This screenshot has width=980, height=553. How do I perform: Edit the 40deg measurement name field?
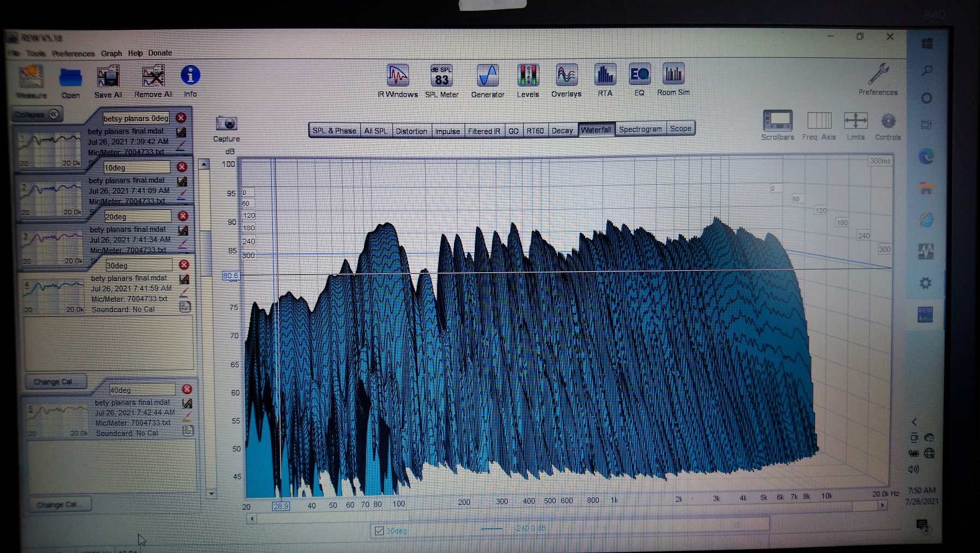pos(142,390)
